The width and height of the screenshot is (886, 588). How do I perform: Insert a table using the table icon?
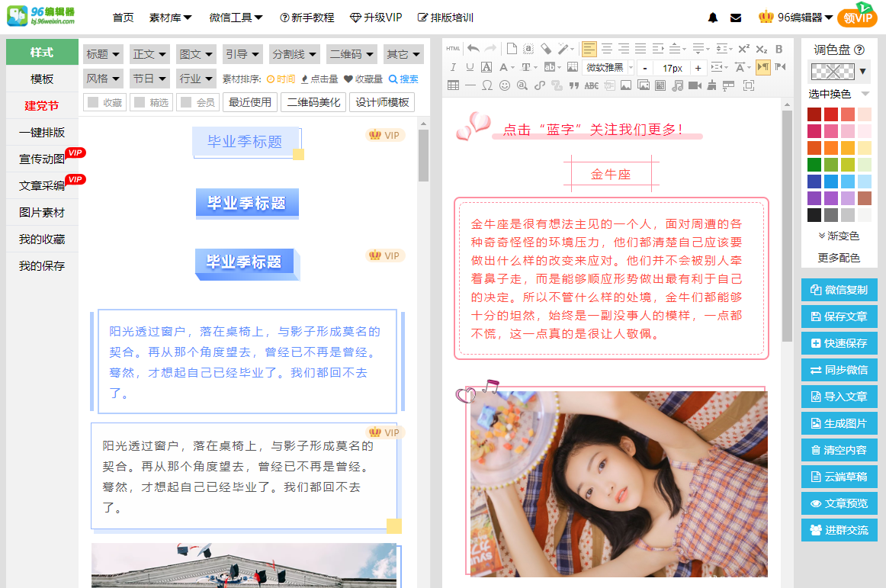[x=453, y=85]
